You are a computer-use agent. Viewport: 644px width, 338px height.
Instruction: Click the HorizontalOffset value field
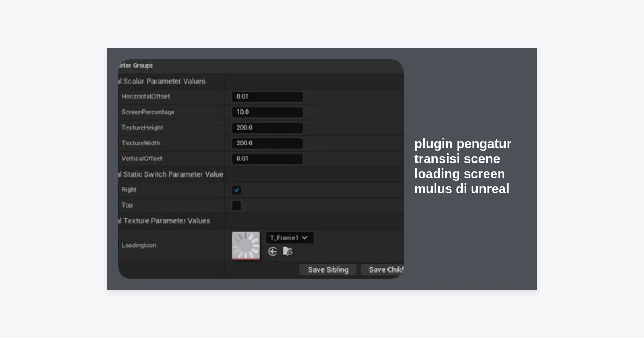coord(267,97)
